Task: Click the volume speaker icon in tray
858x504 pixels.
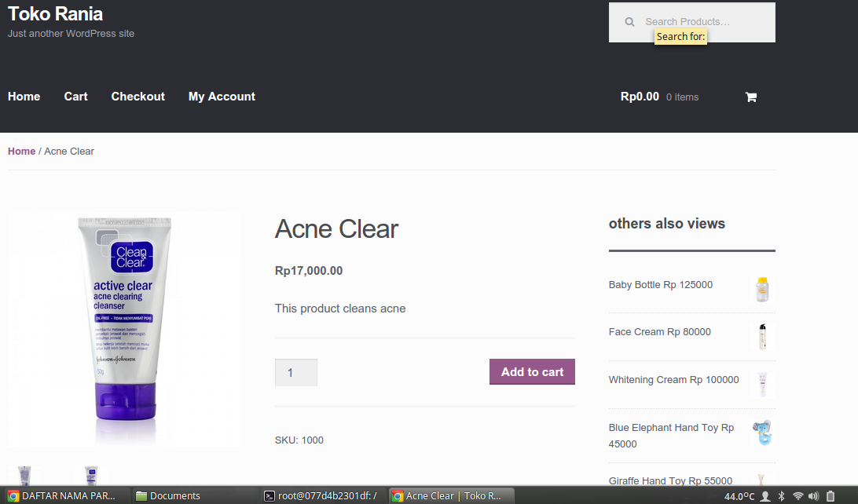Action: pyautogui.click(x=814, y=496)
